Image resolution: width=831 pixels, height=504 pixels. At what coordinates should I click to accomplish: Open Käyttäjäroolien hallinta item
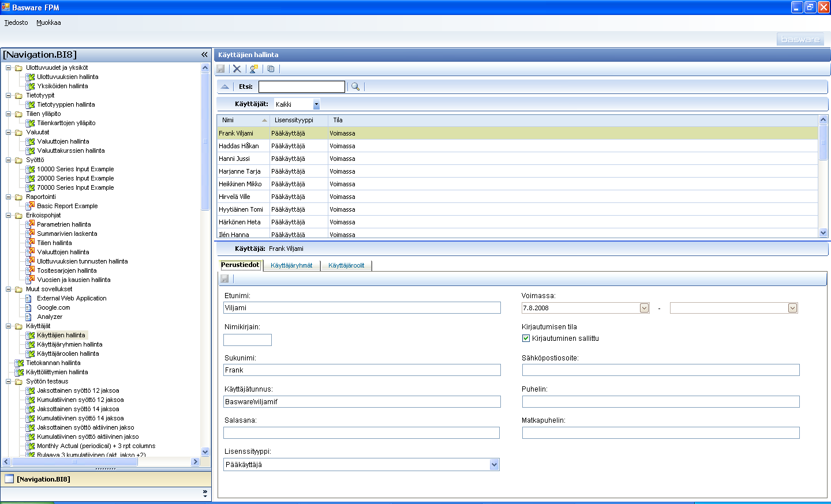[68, 353]
